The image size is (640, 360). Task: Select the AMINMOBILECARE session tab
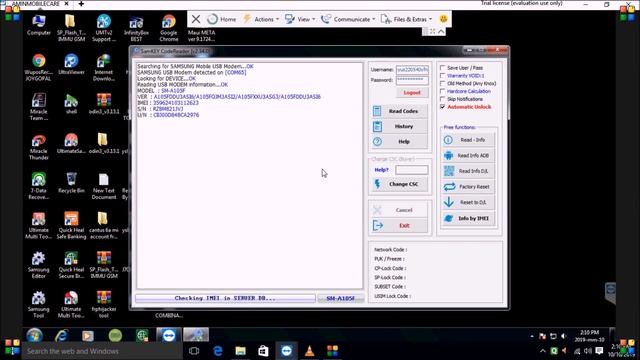point(36,4)
